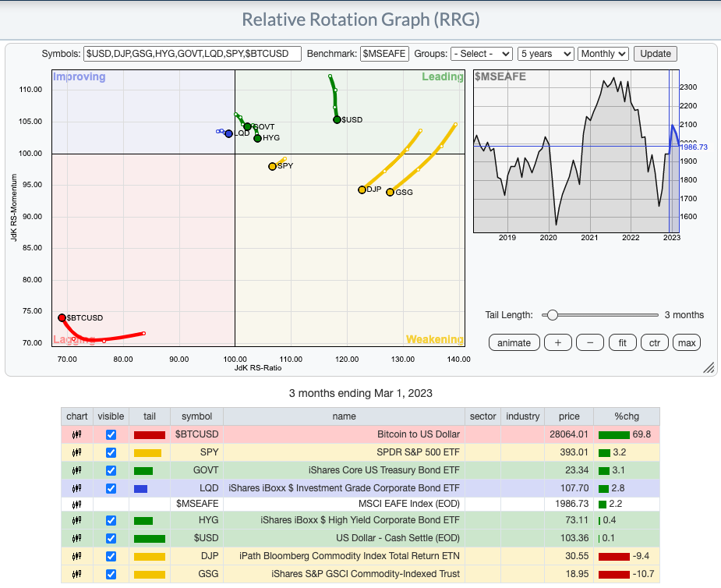
Task: Sort by the name column header
Action: pyautogui.click(x=344, y=416)
